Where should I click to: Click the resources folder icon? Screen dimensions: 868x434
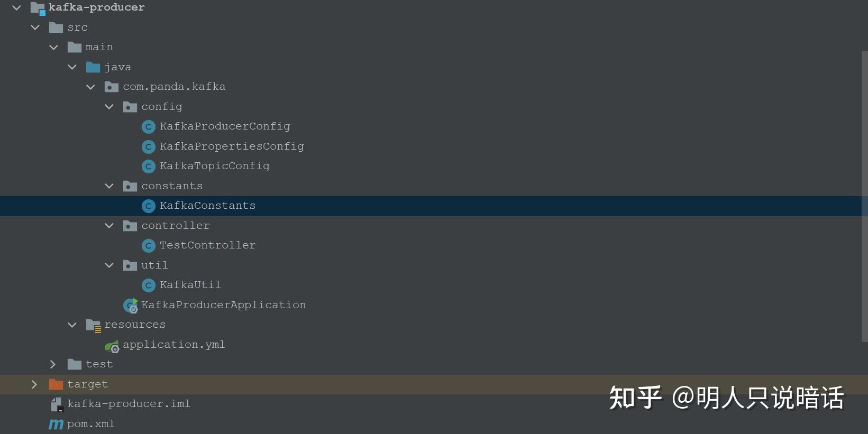point(93,325)
